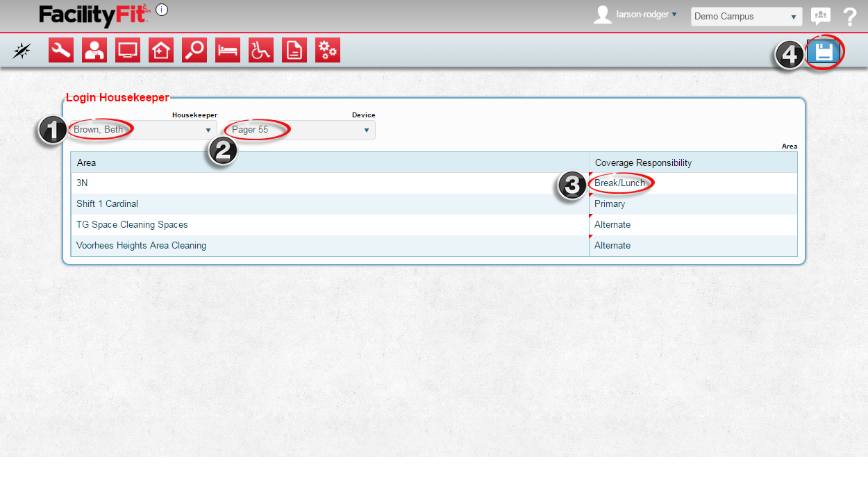The image size is (868, 477).
Task: Expand the Housekeeper dropdown showing Brown, Beth
Action: 142,130
